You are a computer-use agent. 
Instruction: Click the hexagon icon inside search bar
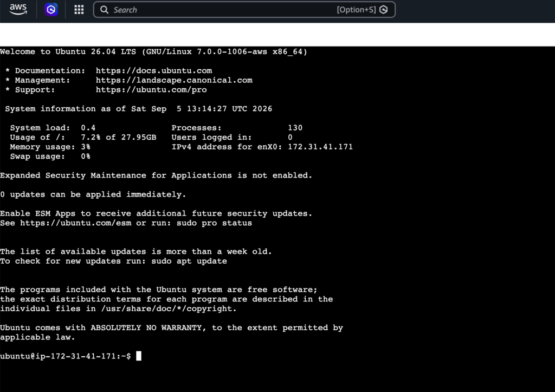[x=383, y=10]
